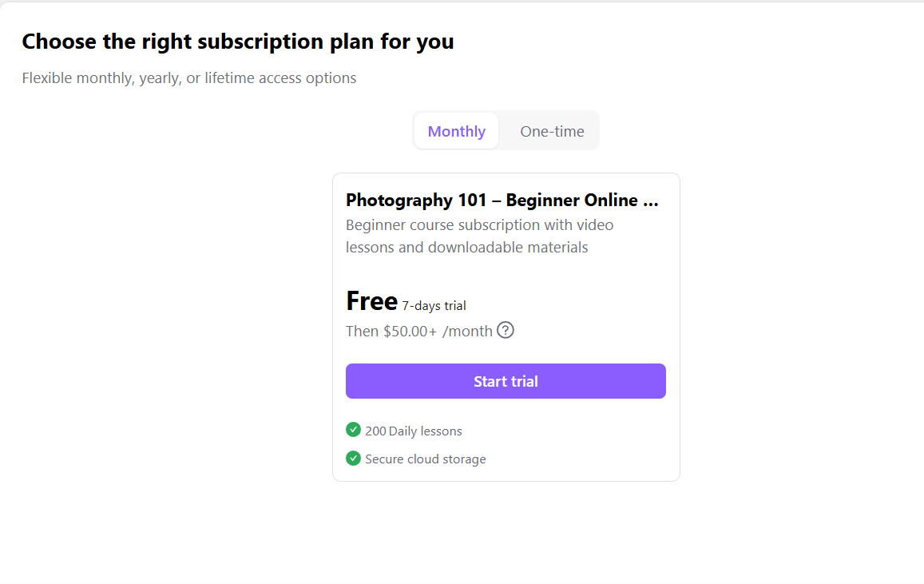
Task: Click the 7-days trial text
Action: coord(434,305)
